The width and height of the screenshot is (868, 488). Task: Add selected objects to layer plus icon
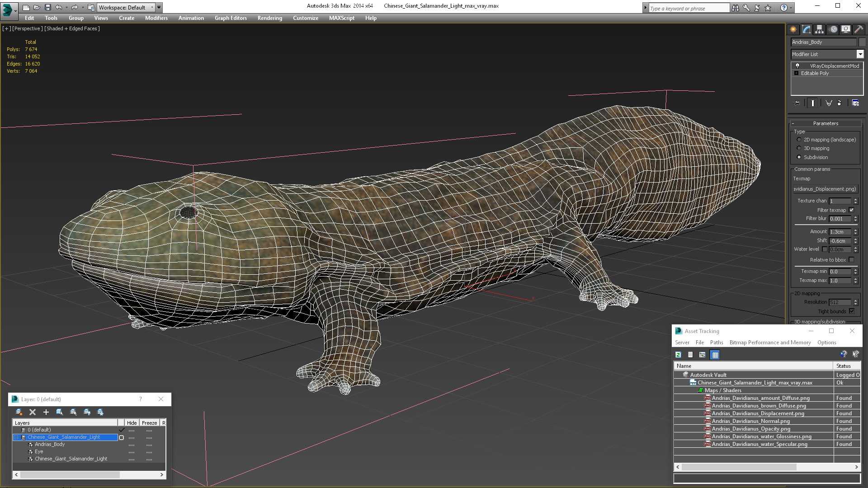click(46, 412)
